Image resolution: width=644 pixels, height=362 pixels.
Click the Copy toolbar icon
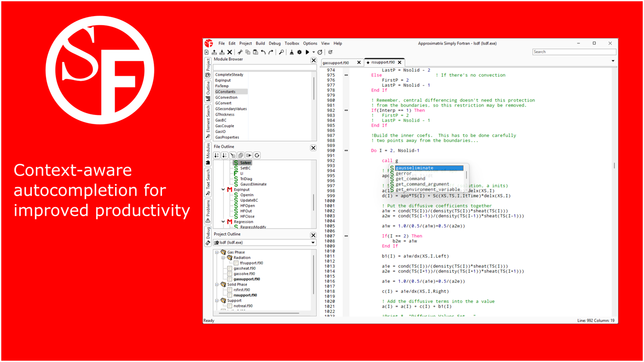click(248, 52)
